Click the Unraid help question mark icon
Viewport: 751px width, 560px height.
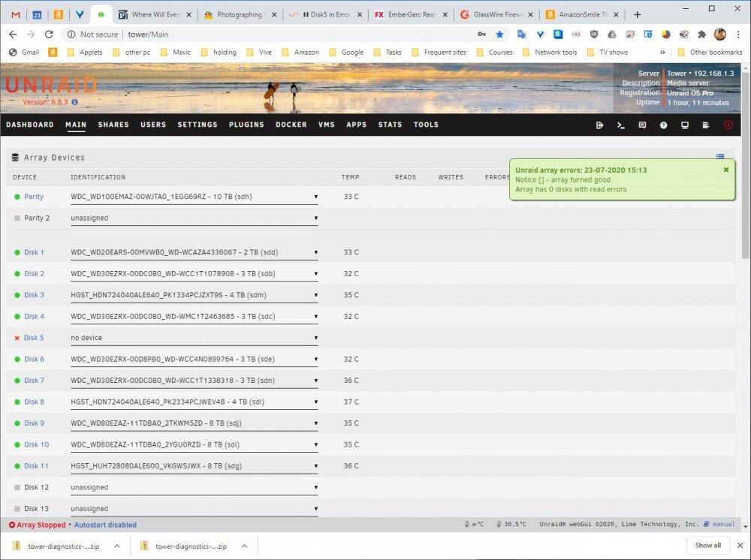click(663, 125)
